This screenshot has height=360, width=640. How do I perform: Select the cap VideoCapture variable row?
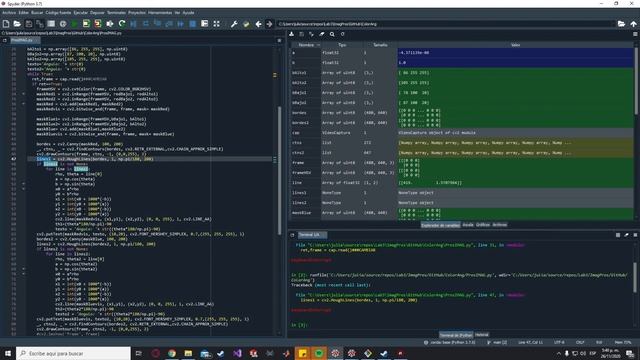pyautogui.click(x=462, y=133)
